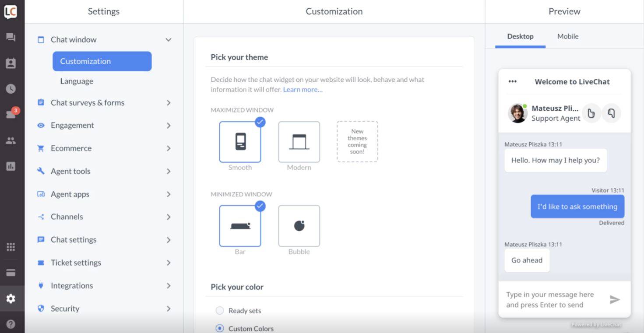Expand Ecommerce section chevron
This screenshot has width=644, height=333.
click(169, 148)
